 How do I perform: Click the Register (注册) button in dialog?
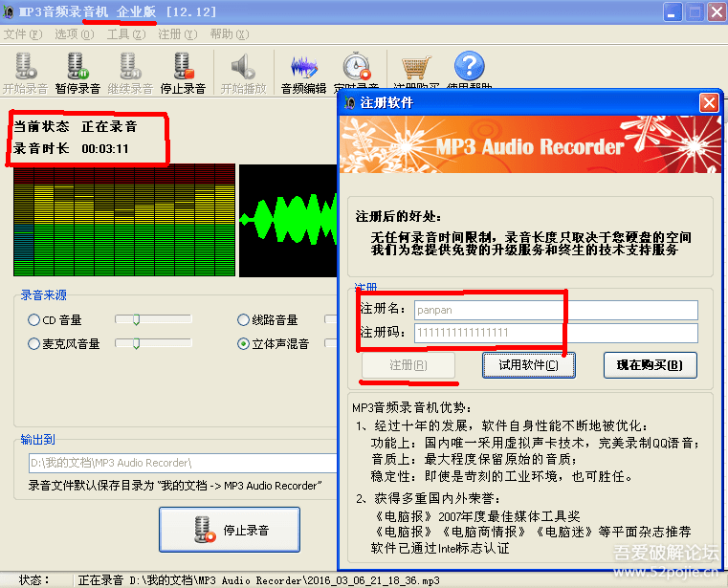point(408,365)
